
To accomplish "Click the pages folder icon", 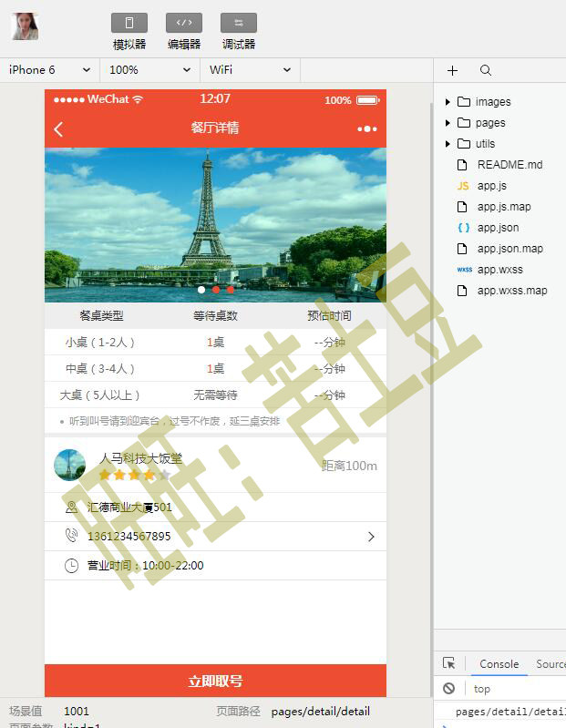I will coord(464,123).
